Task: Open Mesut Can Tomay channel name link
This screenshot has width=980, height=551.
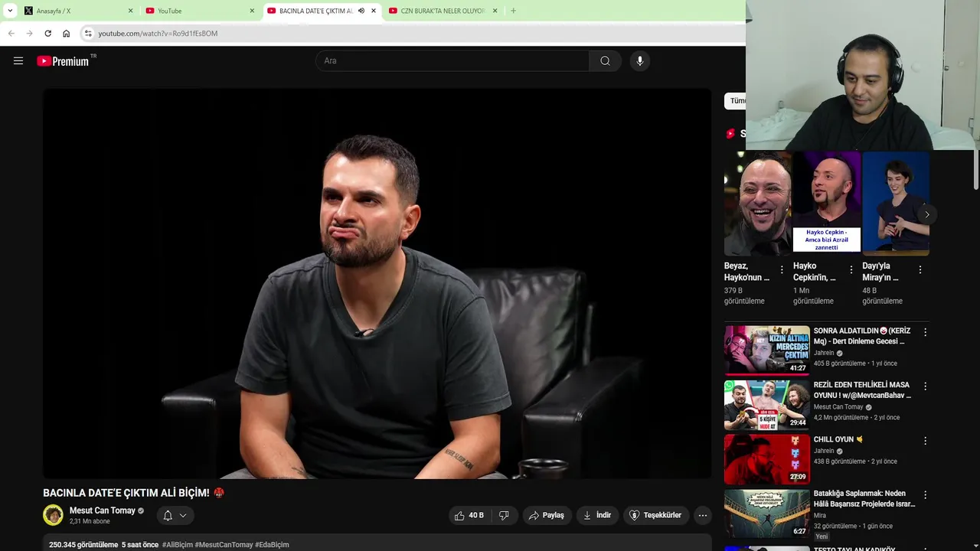Action: click(x=102, y=510)
